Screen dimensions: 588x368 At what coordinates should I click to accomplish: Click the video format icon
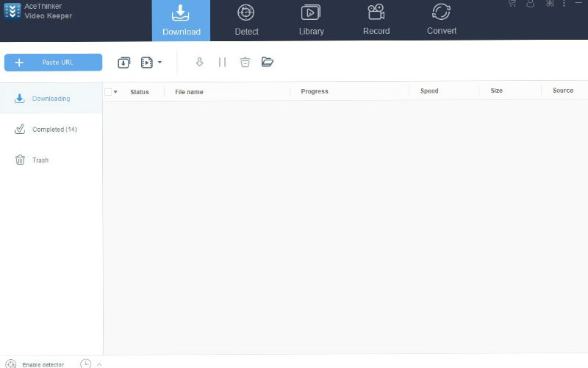point(146,63)
